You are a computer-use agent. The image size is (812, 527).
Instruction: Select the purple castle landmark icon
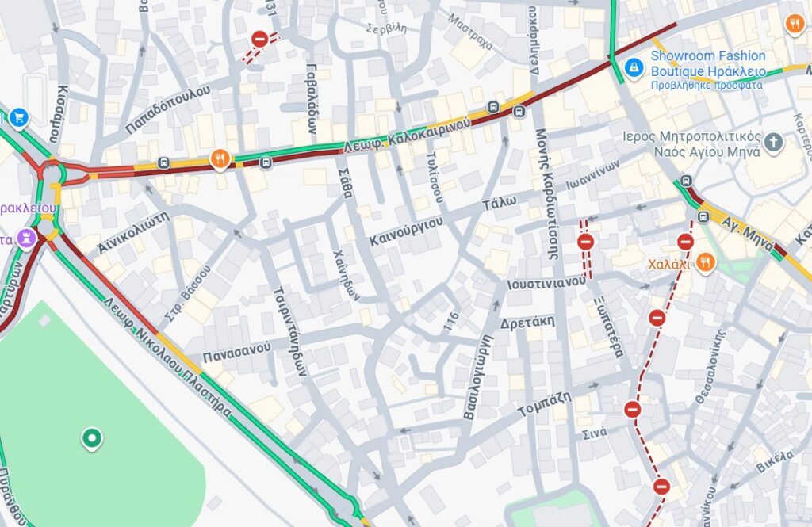26,239
